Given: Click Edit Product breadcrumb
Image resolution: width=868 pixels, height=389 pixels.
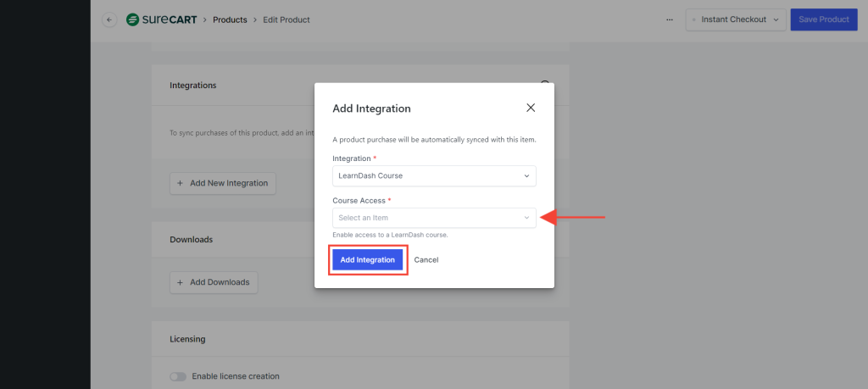Looking at the screenshot, I should (x=287, y=20).
